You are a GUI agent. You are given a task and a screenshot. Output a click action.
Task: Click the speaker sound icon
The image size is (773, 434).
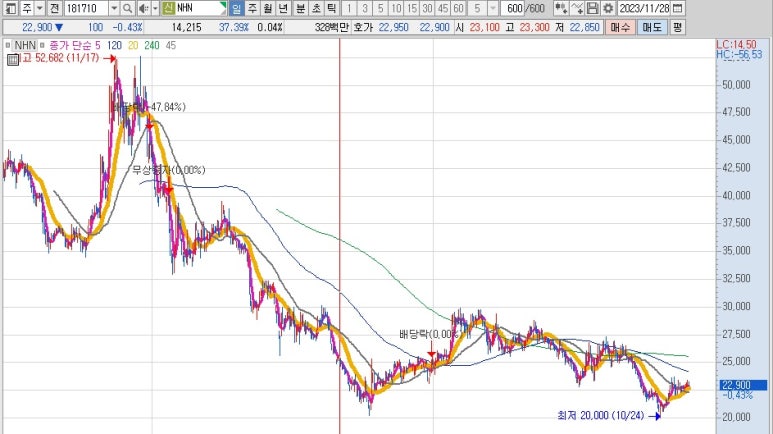[143, 8]
